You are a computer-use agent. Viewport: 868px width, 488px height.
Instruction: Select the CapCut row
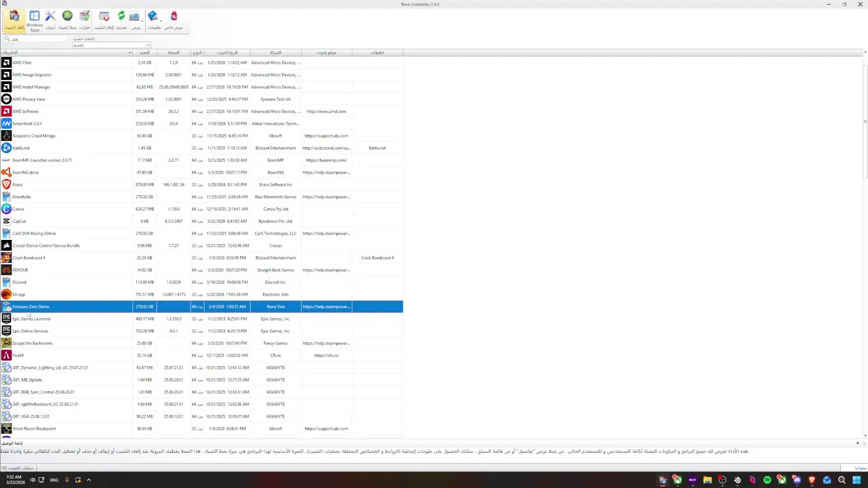[201, 221]
